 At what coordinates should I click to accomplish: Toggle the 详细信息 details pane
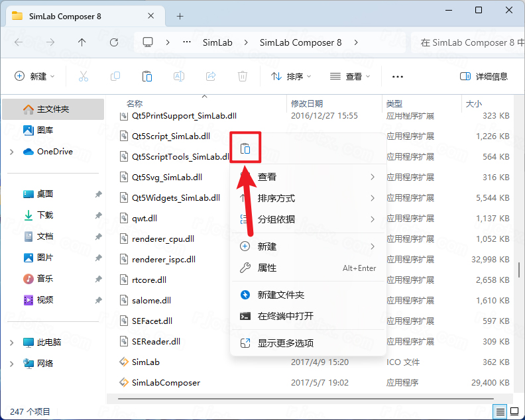(x=484, y=77)
